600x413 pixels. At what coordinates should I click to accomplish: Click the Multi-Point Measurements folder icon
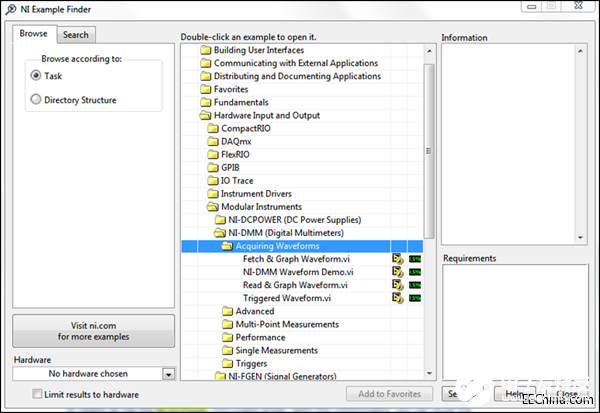227,324
